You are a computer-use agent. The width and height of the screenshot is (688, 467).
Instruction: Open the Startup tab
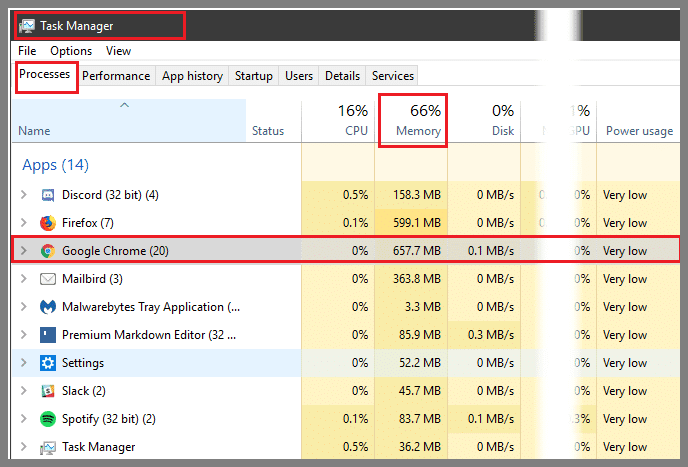253,76
